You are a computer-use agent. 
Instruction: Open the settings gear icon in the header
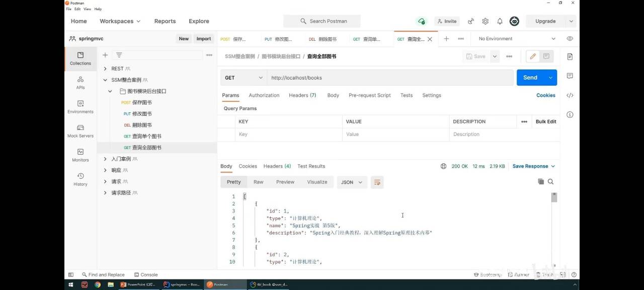(x=485, y=21)
